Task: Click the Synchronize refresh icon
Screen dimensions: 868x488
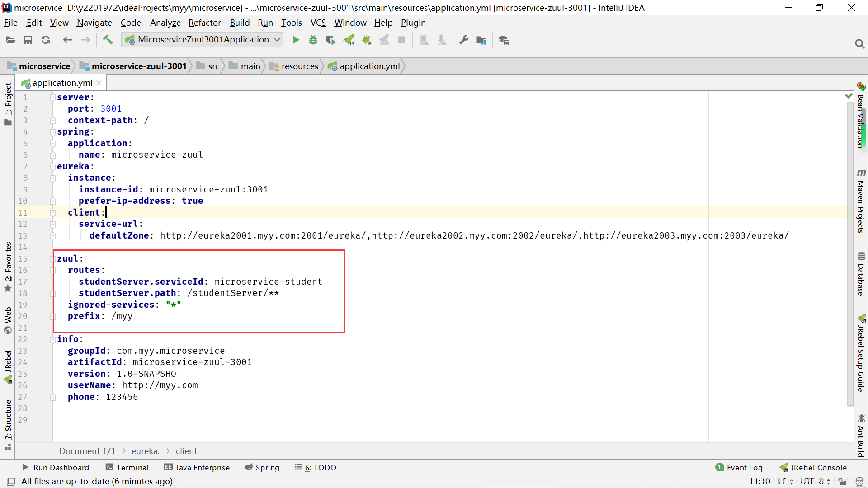Action: 46,40
